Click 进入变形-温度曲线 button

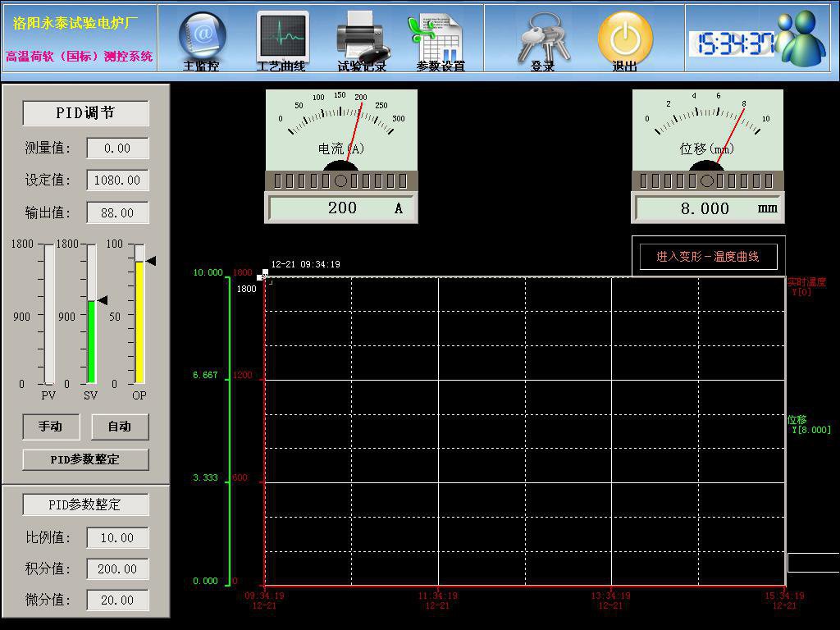tap(708, 257)
